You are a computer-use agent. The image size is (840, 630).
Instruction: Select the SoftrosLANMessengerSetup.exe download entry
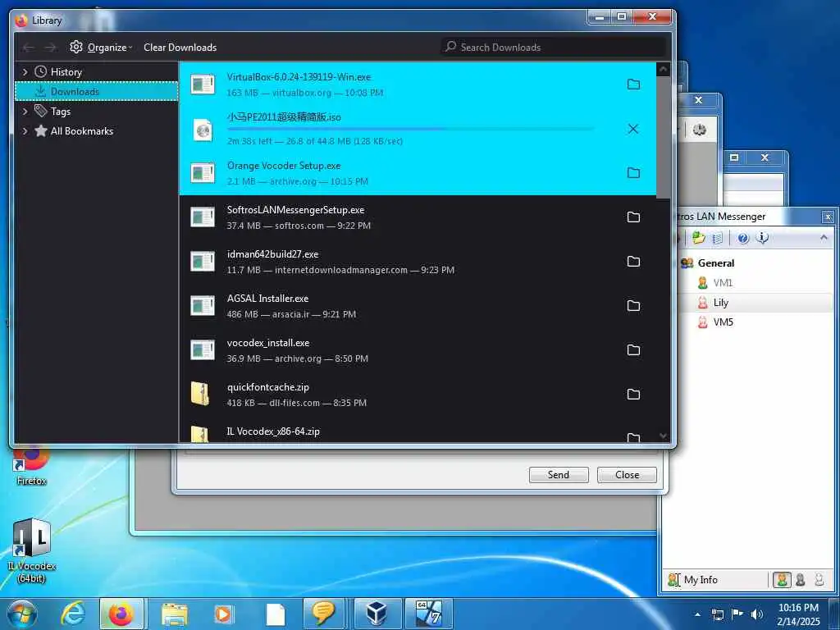click(418, 217)
